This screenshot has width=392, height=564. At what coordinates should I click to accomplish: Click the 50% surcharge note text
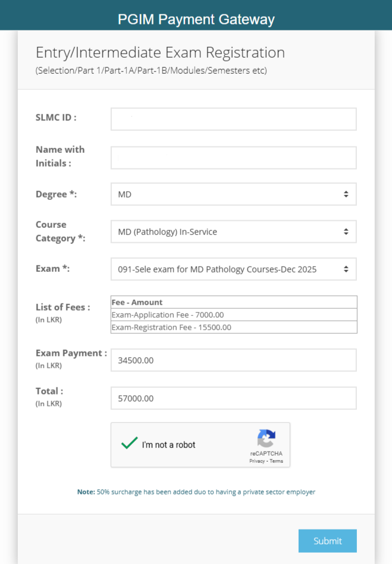[x=196, y=492]
